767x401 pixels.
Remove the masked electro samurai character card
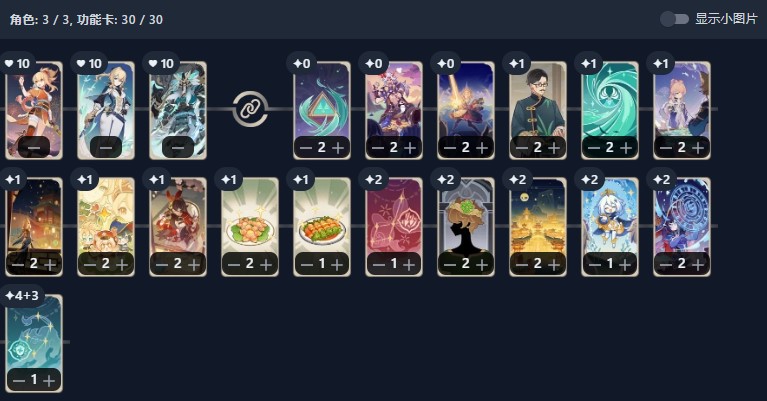pyautogui.click(x=178, y=147)
